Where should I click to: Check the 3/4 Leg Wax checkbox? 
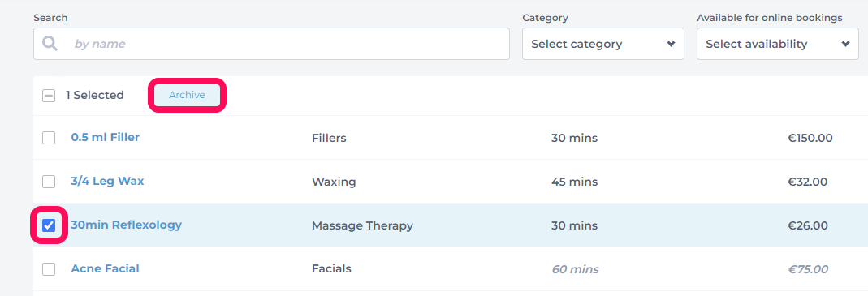[x=49, y=182]
